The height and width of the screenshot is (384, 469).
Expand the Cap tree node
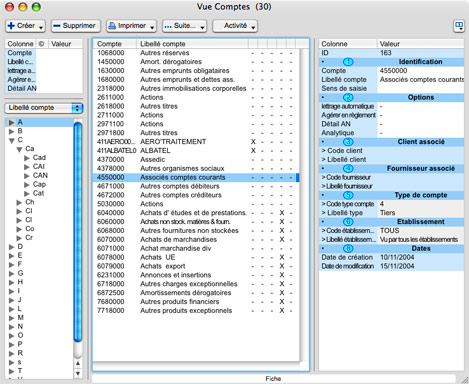click(x=27, y=185)
